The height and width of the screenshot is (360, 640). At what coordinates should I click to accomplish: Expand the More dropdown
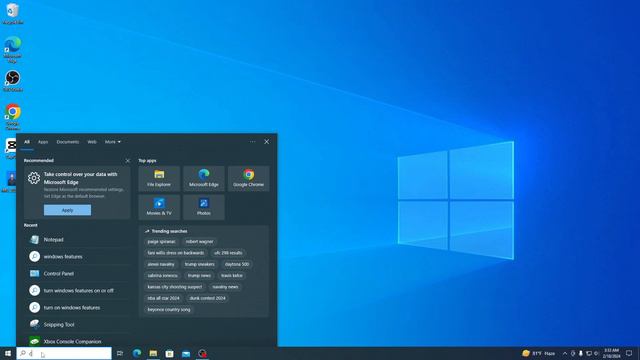(113, 142)
